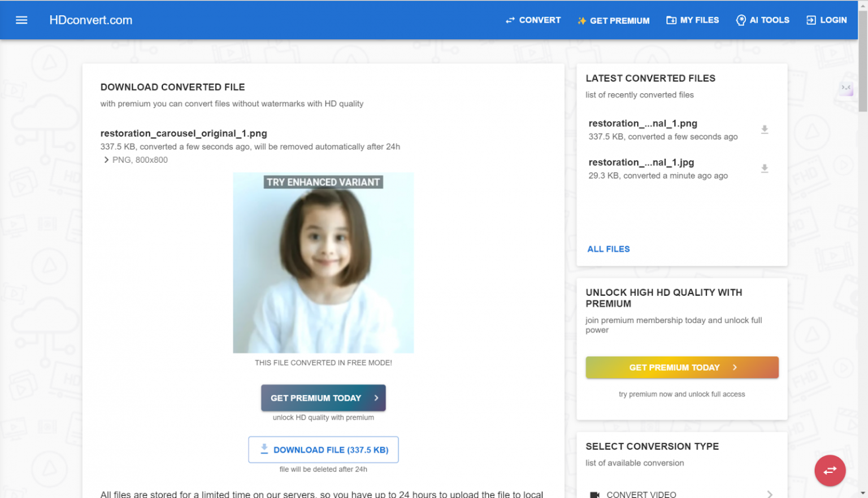Click the camera icon beside Convert Video
868x498 pixels.
pos(594,495)
